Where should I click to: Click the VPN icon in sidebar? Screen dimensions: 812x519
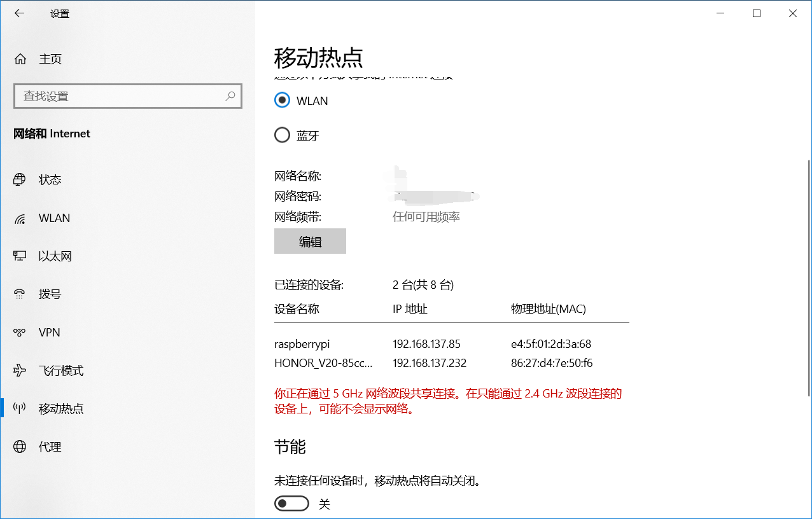(x=20, y=332)
